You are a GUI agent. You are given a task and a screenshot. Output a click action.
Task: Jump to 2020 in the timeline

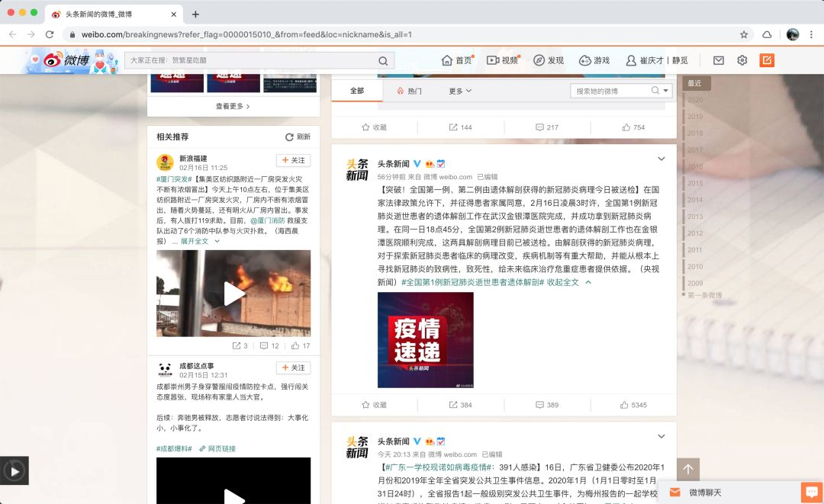[695, 100]
